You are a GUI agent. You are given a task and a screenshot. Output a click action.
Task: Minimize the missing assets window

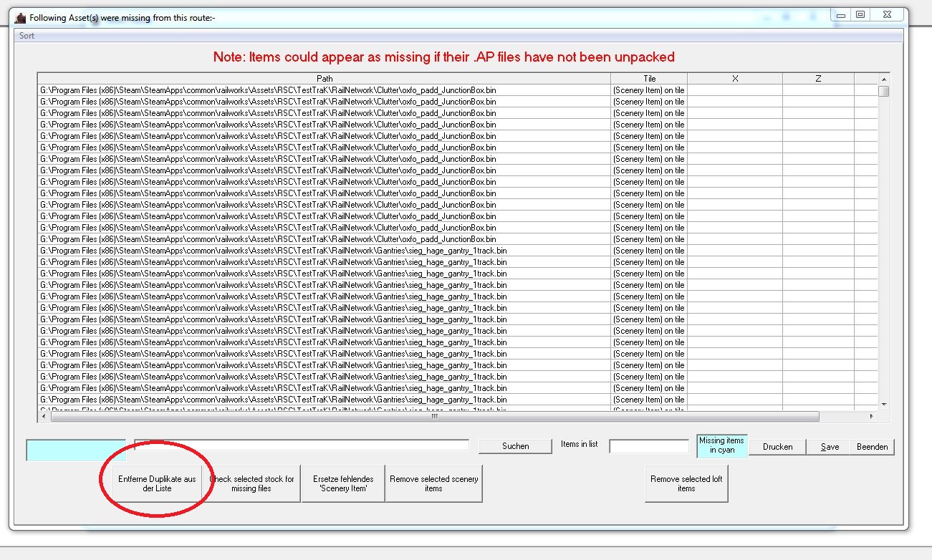pos(842,14)
